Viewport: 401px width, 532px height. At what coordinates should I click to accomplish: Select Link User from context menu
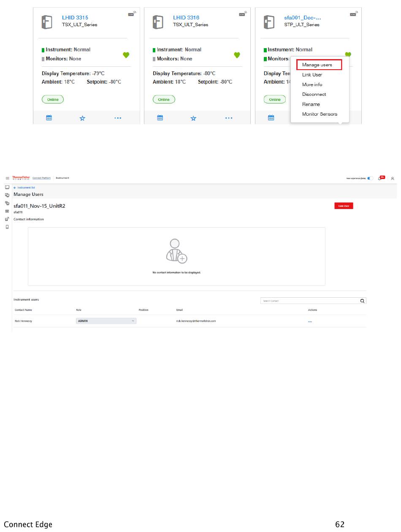coord(312,75)
